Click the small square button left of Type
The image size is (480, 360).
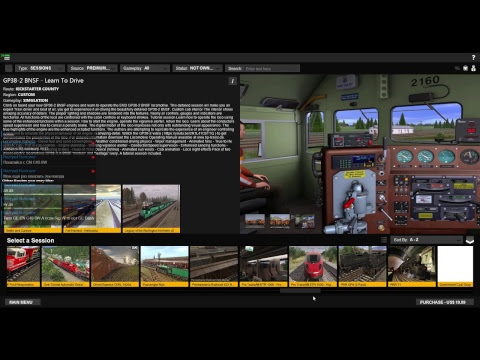[9, 68]
